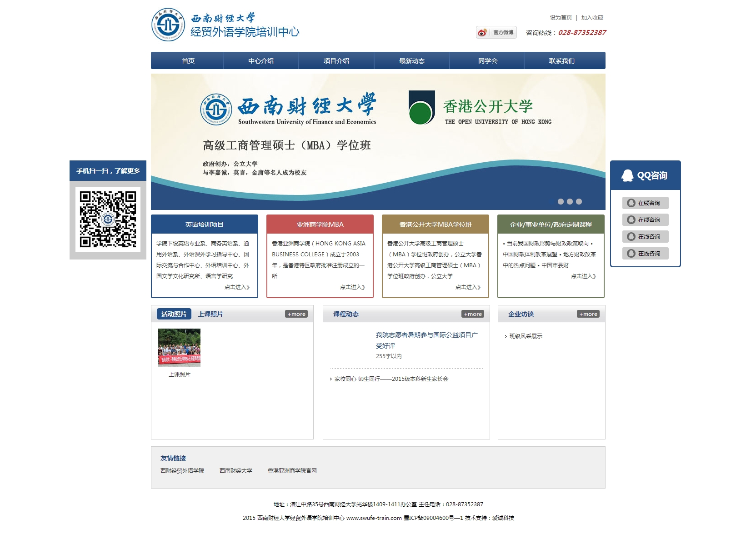Visit 香港亚洲商学院官网 friendly link
The image size is (756, 534).
[x=292, y=471]
